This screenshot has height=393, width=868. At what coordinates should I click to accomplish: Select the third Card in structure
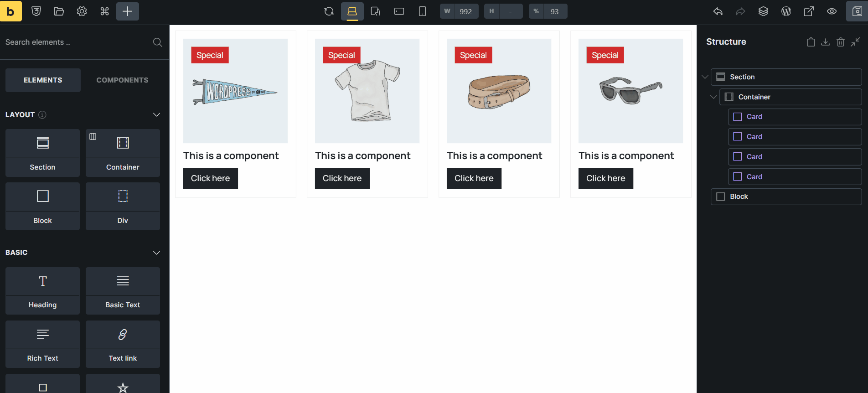click(x=795, y=157)
